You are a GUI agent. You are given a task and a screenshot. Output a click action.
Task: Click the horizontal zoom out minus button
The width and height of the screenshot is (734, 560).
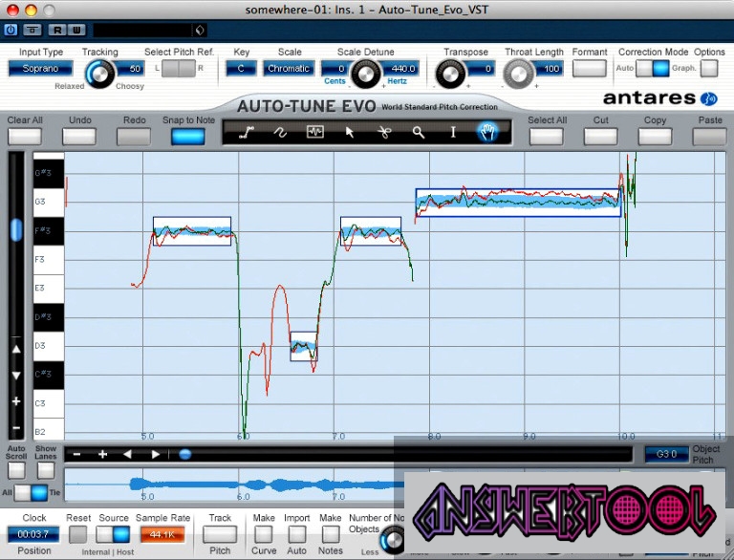coord(76,454)
